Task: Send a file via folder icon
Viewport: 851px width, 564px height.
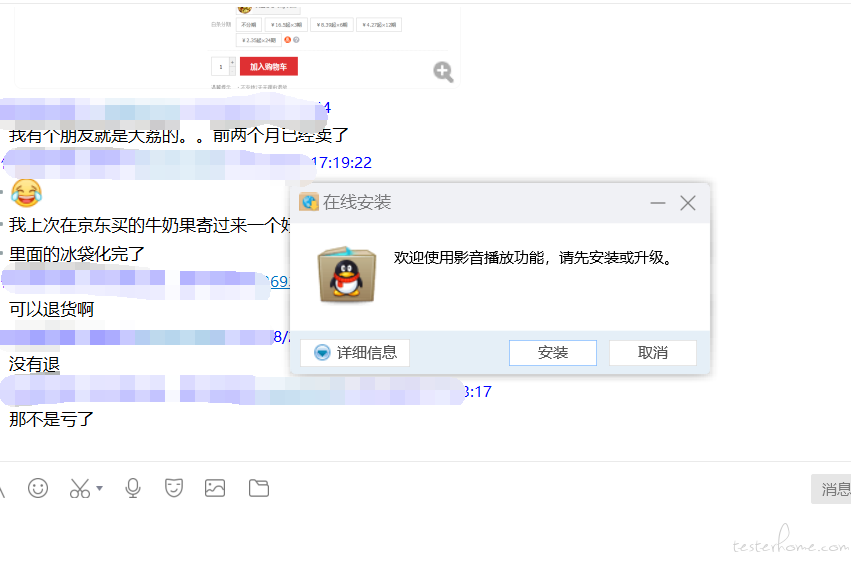Action: (x=259, y=488)
